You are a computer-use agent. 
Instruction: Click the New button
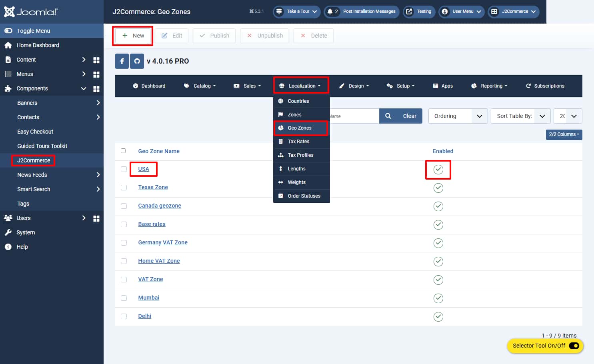click(x=133, y=36)
